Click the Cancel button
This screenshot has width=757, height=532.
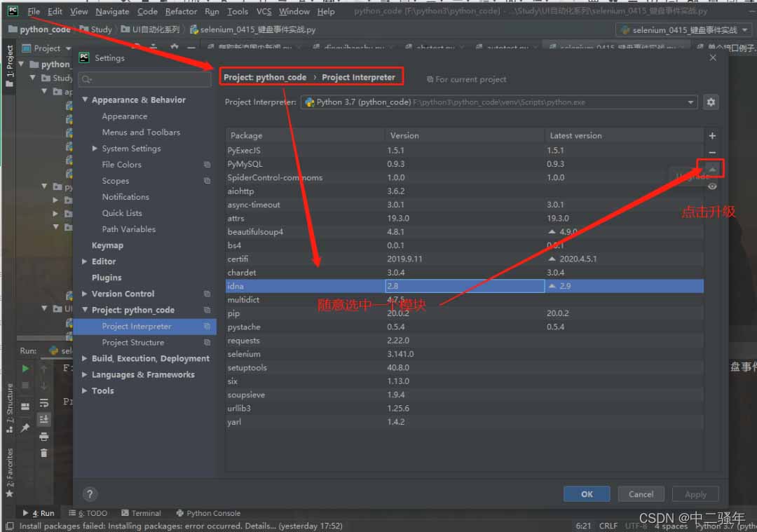pyautogui.click(x=641, y=494)
